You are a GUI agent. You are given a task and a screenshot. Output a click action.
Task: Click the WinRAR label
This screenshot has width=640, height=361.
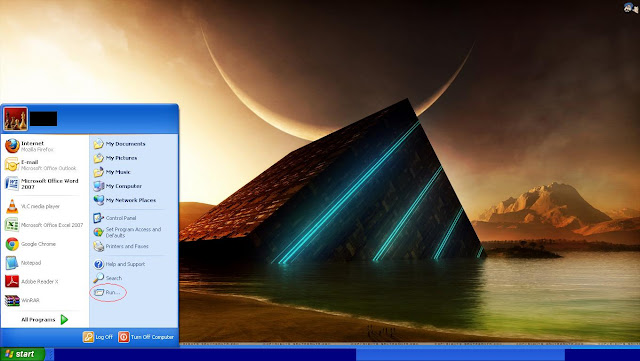tap(30, 300)
